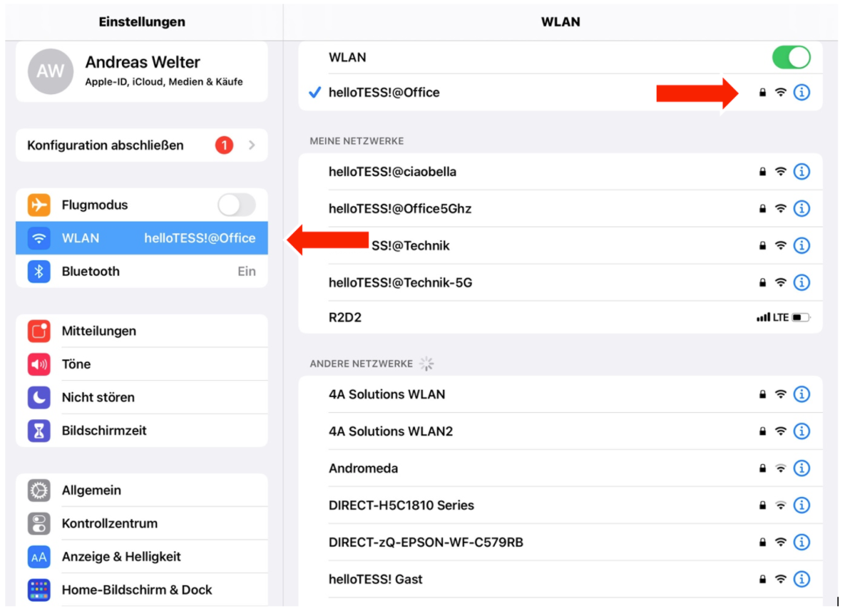Viewport: 850px width, 616px height.
Task: Toggle the WLAN switch off
Action: [791, 58]
